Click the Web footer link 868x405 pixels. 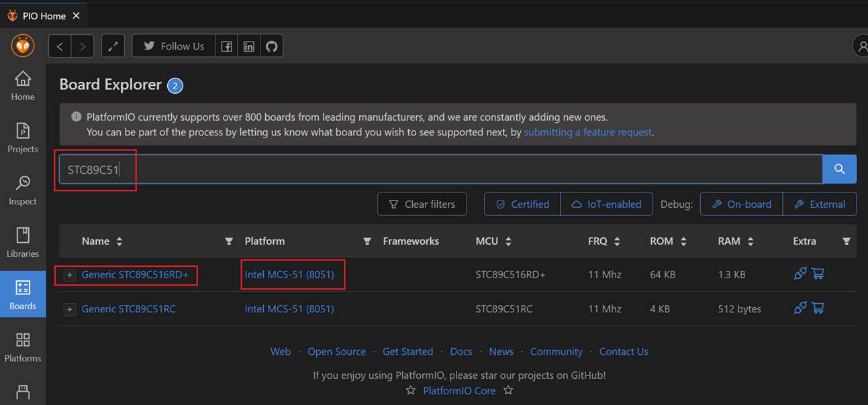point(281,351)
